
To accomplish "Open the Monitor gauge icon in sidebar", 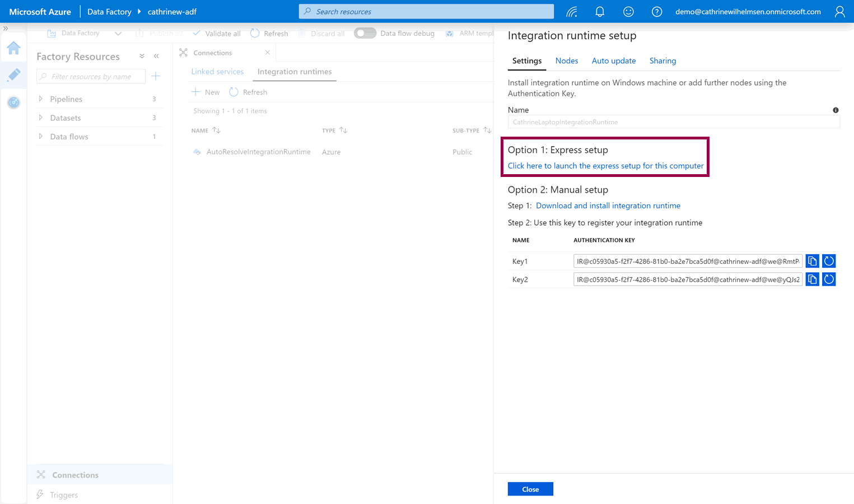I will pyautogui.click(x=13, y=102).
